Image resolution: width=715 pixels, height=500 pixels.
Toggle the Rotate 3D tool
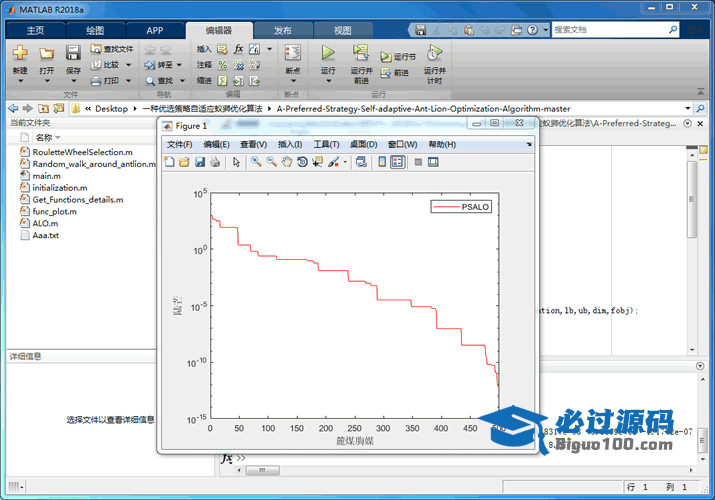pos(302,162)
